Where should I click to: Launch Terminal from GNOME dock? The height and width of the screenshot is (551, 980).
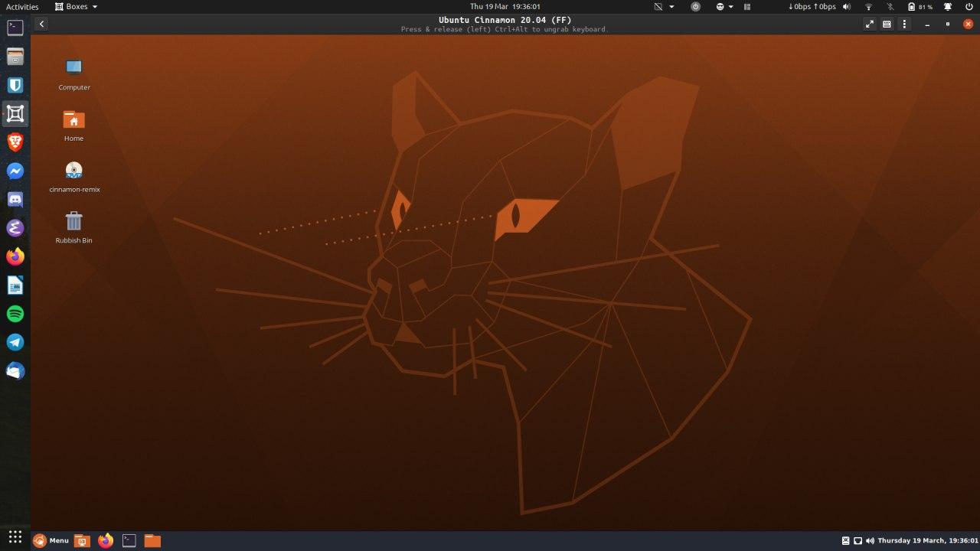point(15,28)
